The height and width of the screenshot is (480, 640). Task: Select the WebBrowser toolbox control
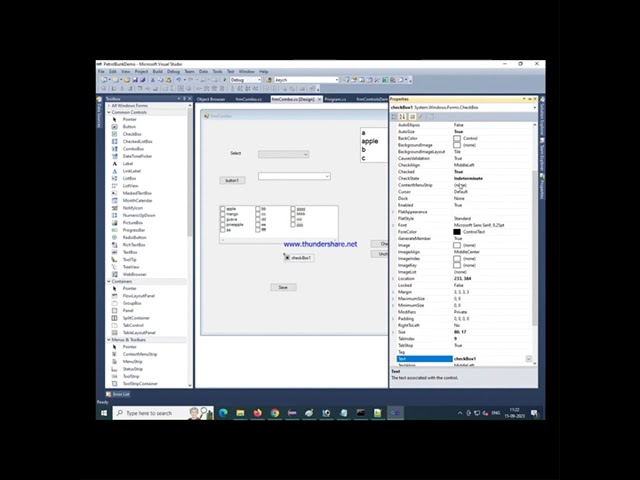point(134,274)
